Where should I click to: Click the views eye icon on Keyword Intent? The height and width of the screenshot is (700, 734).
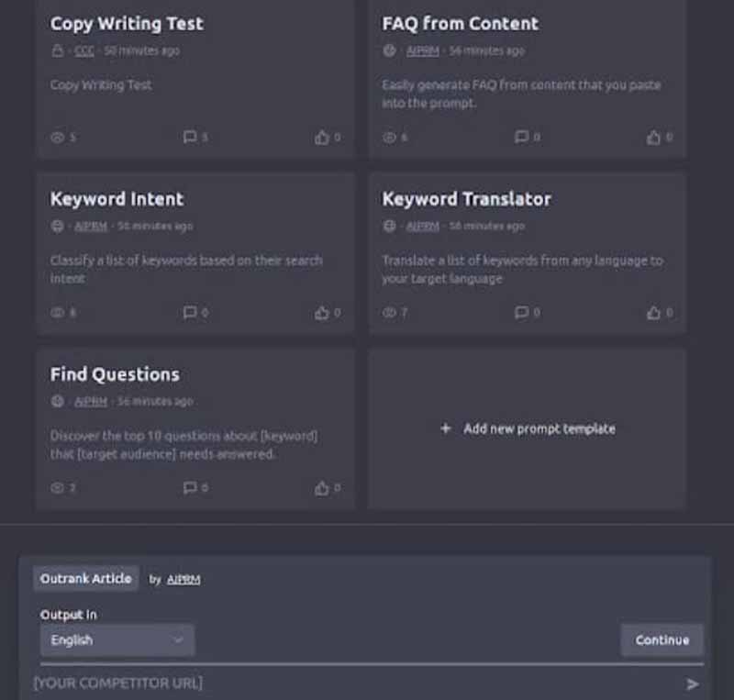tap(58, 313)
